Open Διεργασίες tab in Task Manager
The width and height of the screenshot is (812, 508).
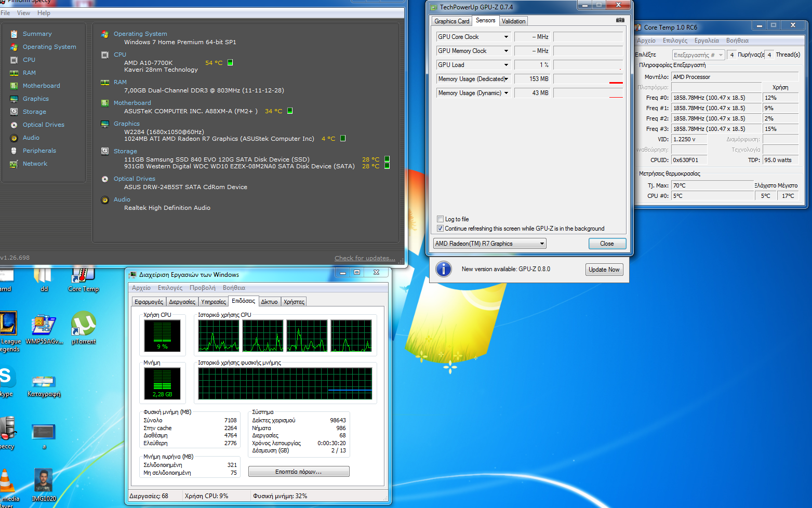pyautogui.click(x=182, y=302)
